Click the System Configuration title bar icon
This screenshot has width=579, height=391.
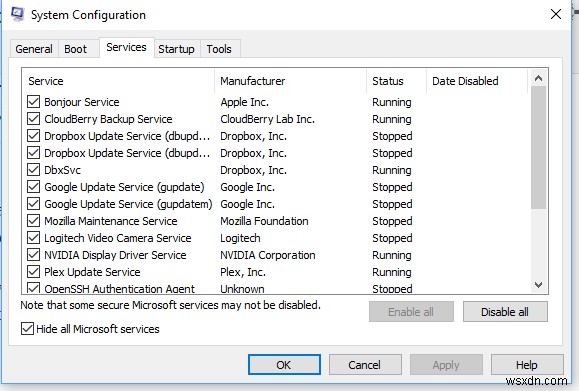pyautogui.click(x=17, y=14)
